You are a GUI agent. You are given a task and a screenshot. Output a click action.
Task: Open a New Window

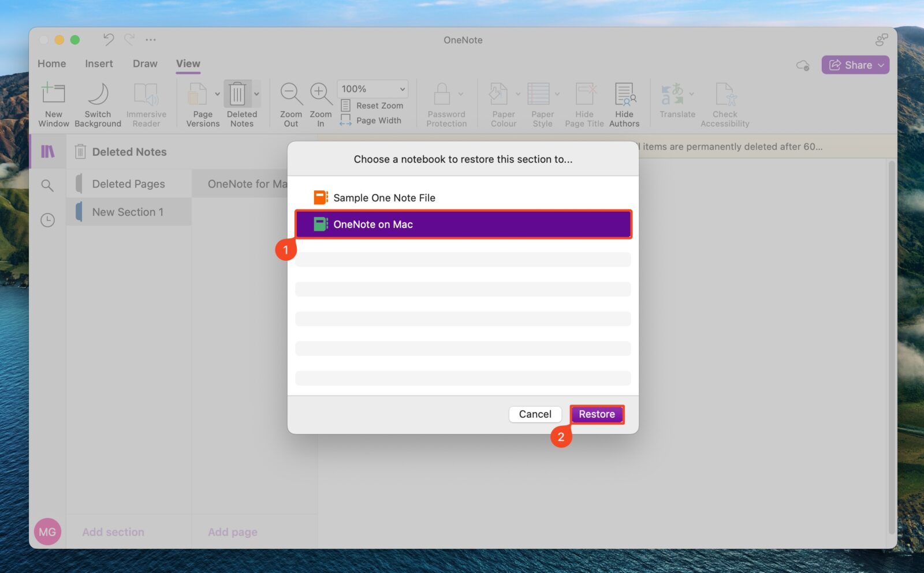click(x=53, y=104)
